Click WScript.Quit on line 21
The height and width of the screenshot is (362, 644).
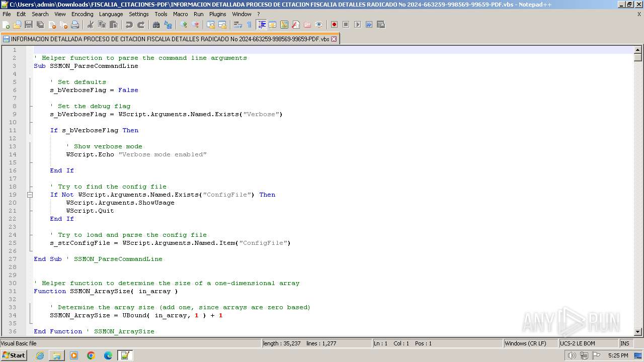(x=90, y=211)
